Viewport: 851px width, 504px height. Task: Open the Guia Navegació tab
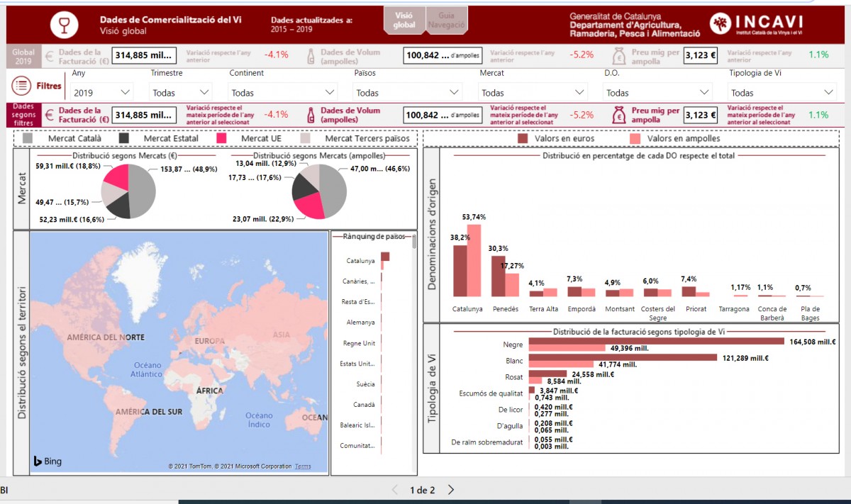pyautogui.click(x=447, y=20)
